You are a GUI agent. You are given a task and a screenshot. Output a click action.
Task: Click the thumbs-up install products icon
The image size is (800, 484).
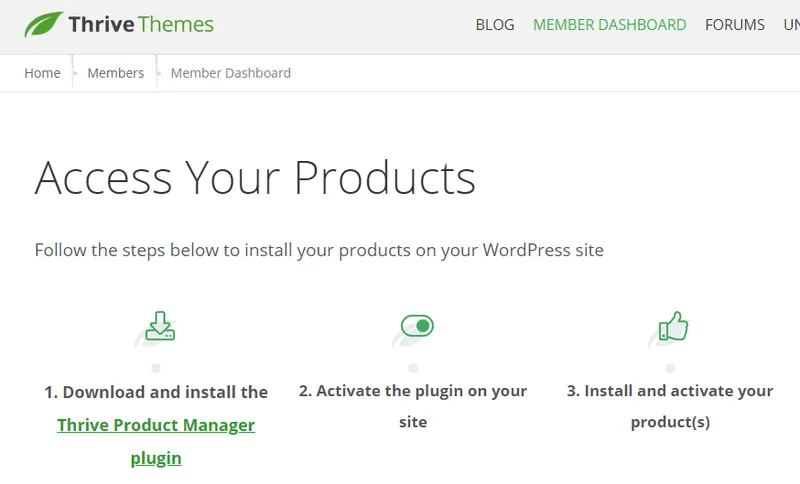(x=673, y=326)
